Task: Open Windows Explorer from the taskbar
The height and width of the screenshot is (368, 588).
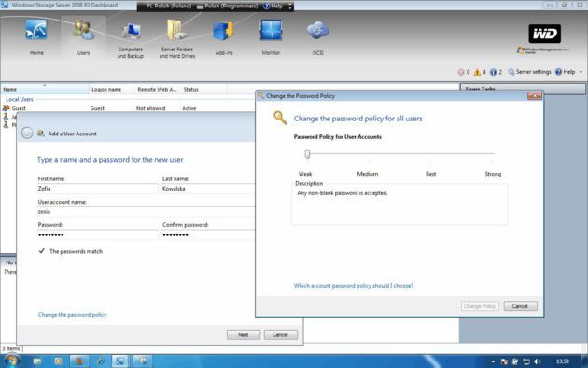Action: click(x=37, y=361)
